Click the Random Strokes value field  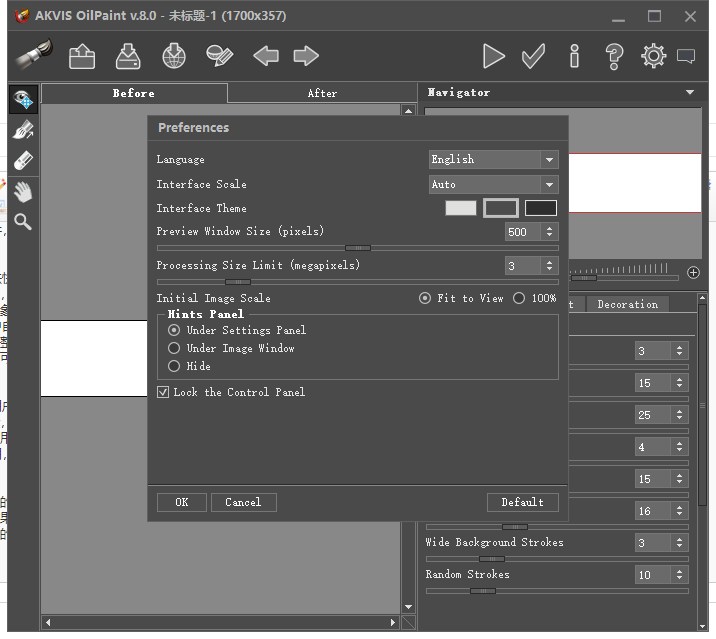653,574
